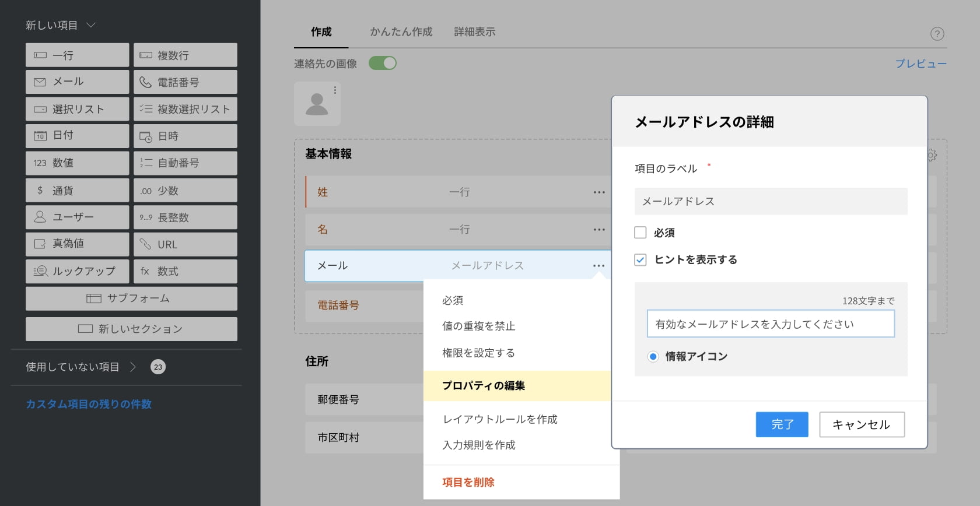Open the three-dot menu for 姓 field
The height and width of the screenshot is (506, 980).
tap(599, 192)
